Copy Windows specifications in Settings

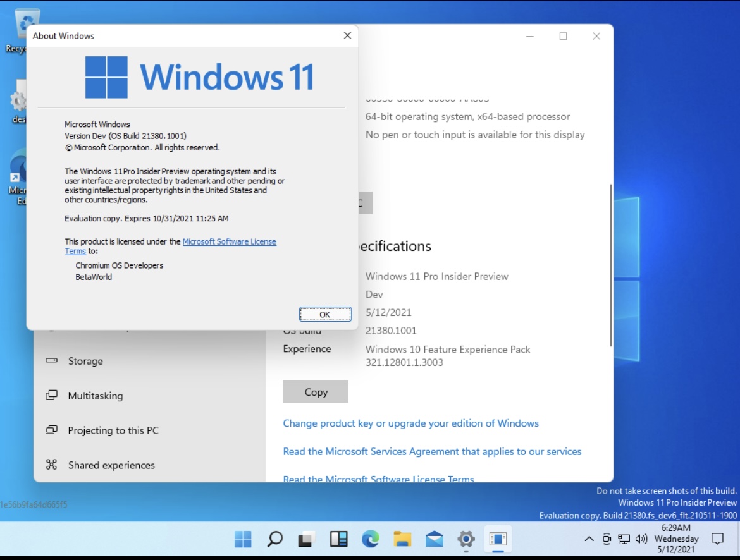tap(316, 392)
